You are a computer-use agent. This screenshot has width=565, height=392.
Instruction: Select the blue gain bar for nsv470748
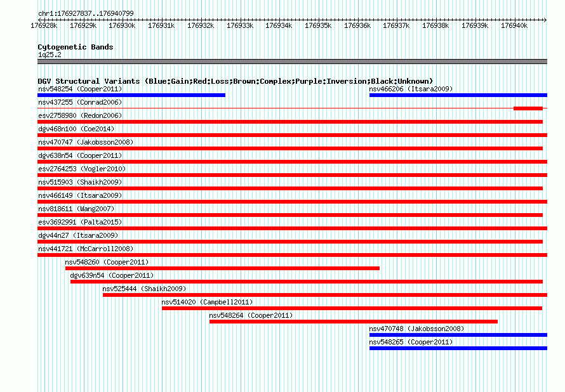[x=458, y=335]
